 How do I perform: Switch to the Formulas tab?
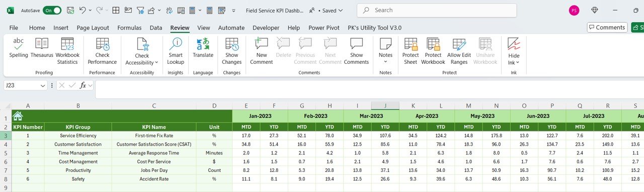coord(129,28)
